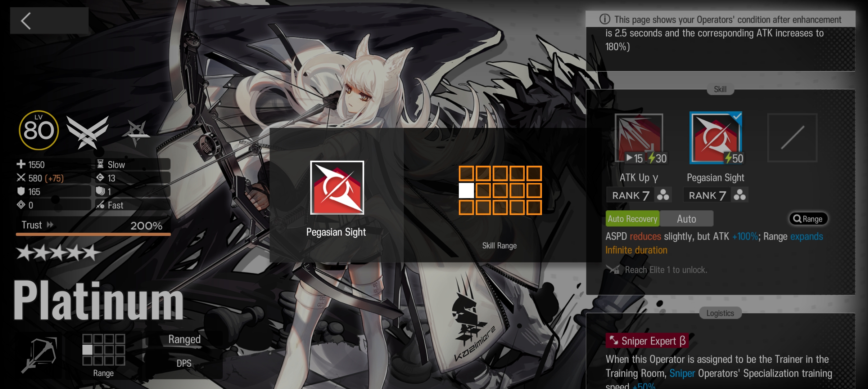
Task: Click the Sniper Expert β skill label
Action: tap(647, 341)
